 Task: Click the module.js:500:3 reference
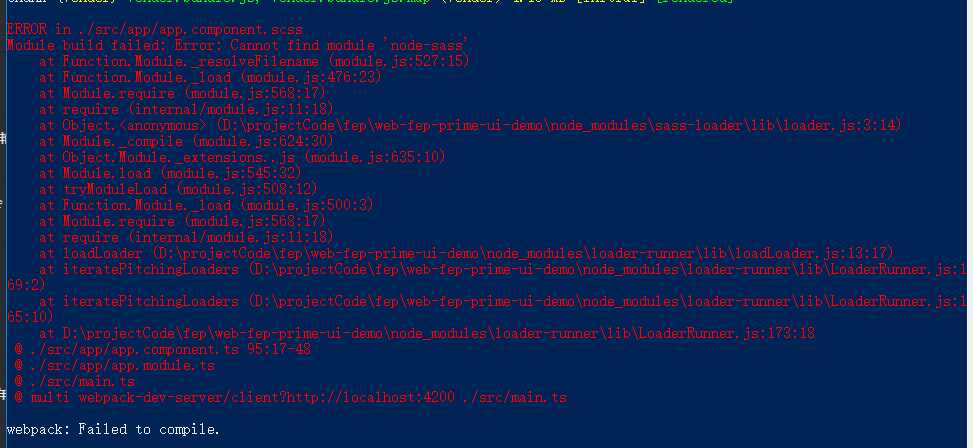click(x=287, y=205)
